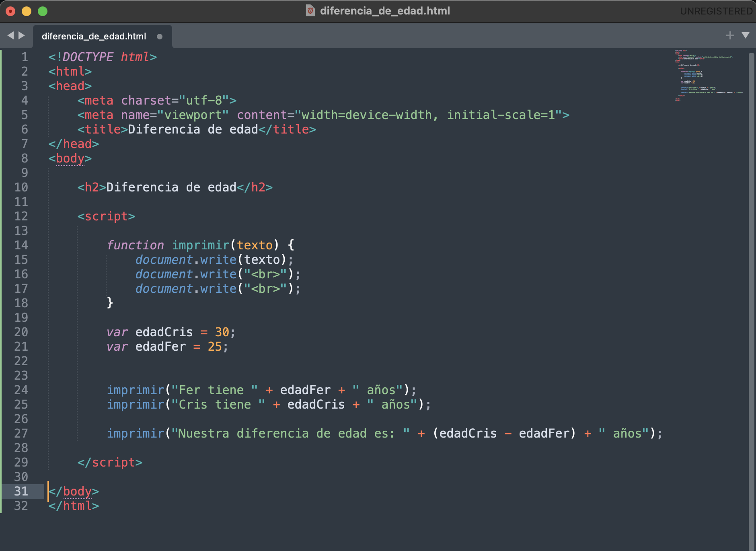Open the tab list dropdown triangle
756x551 pixels.
746,35
